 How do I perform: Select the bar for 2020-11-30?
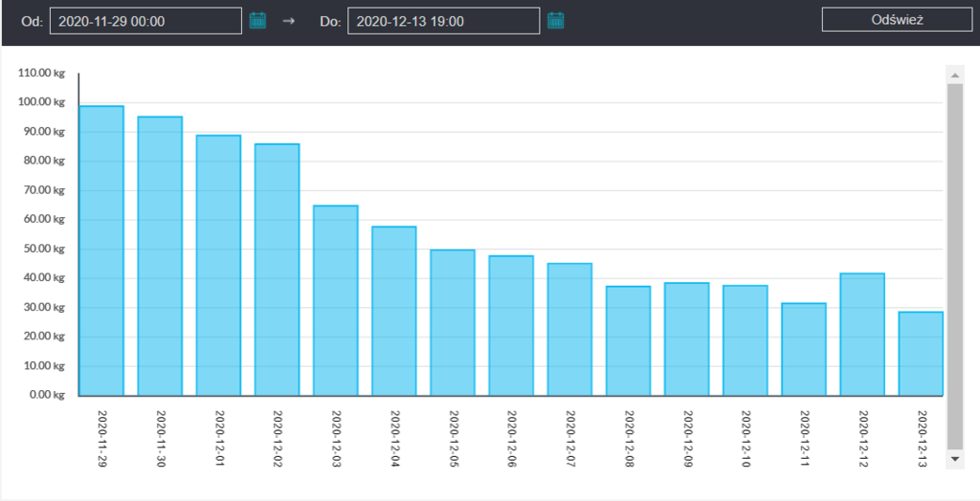pyautogui.click(x=160, y=256)
